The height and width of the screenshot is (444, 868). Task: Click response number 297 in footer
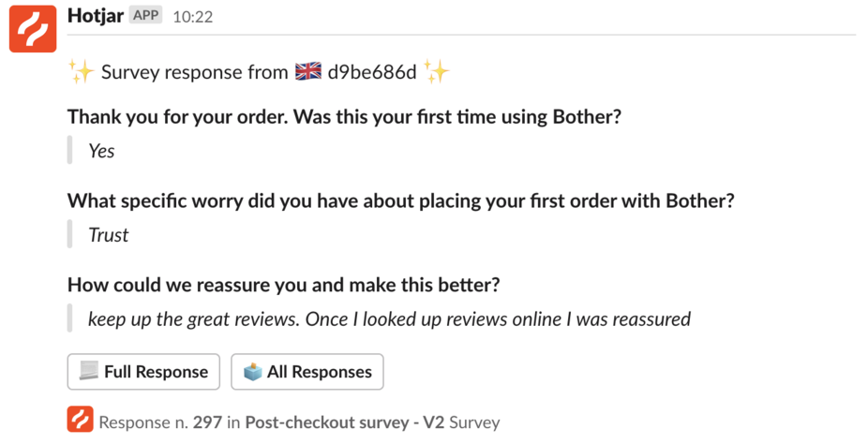(207, 422)
